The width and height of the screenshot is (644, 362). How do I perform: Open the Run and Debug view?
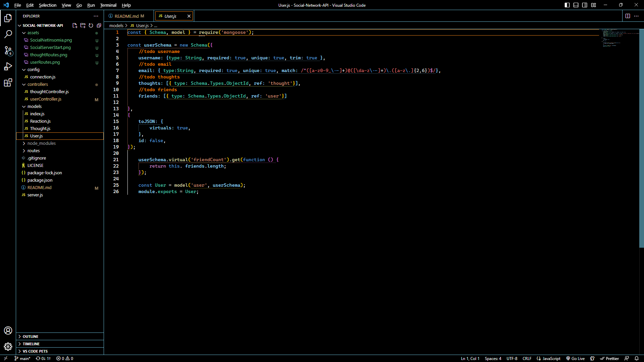pyautogui.click(x=8, y=66)
